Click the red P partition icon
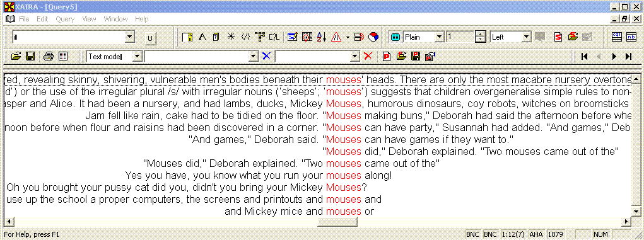The width and height of the screenshot is (644, 240). [x=387, y=56]
